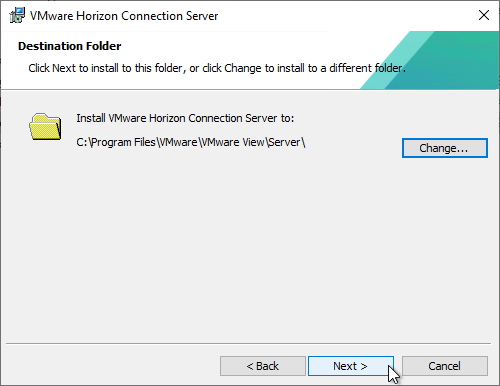Image resolution: width=500 pixels, height=386 pixels.
Task: Click the 'Install VMware Horizon Connection Server to:' label
Action: [x=185, y=118]
